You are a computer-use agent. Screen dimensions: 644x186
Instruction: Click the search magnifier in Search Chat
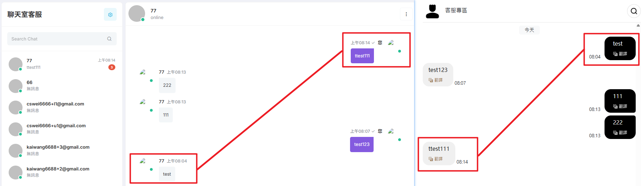point(109,39)
